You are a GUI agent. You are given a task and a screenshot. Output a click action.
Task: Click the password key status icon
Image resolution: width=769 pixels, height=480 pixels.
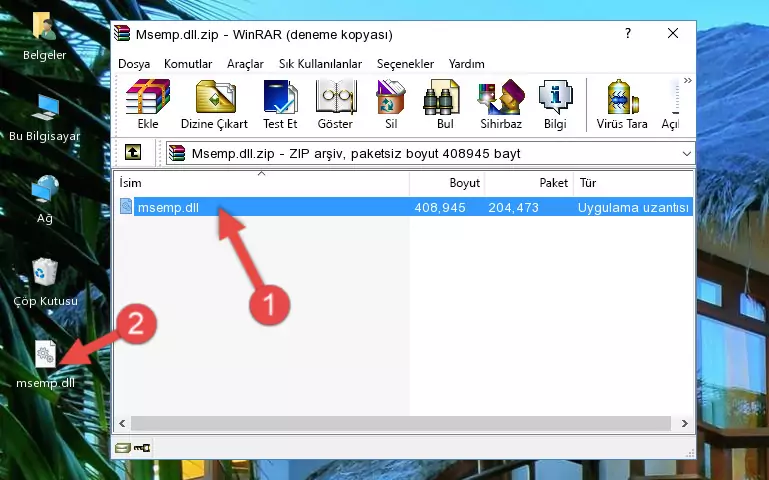point(142,447)
